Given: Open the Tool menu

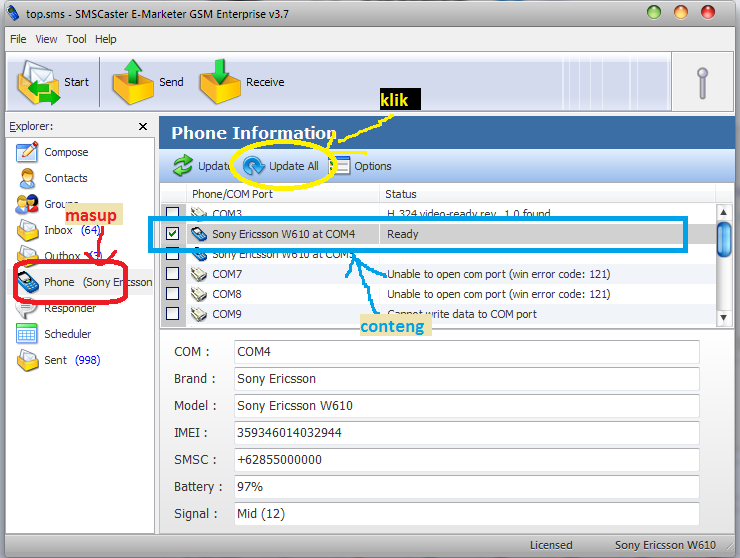Looking at the screenshot, I should [76, 39].
